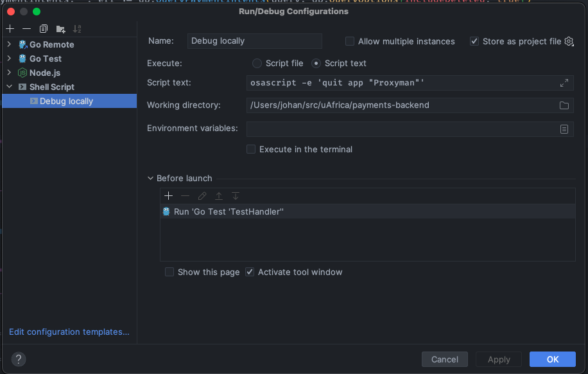Open environment variables editor
Viewport: 588px width, 374px height.
click(x=564, y=129)
